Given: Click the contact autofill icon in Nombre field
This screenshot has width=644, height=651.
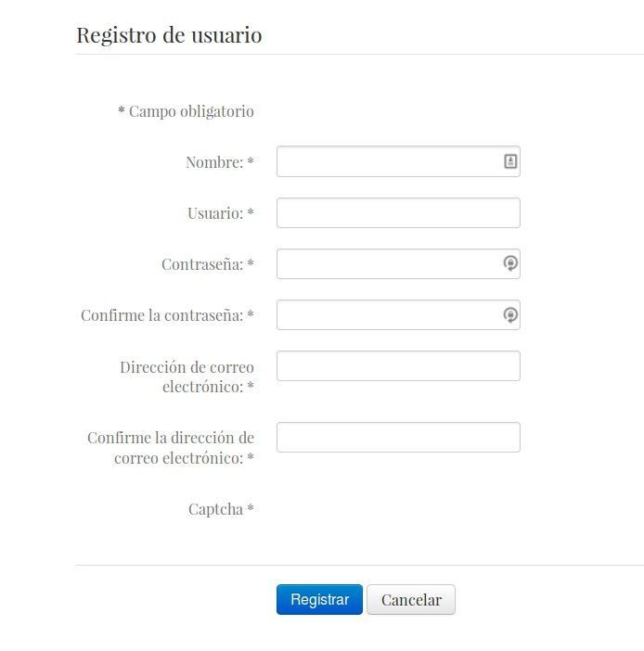Looking at the screenshot, I should point(510,161).
